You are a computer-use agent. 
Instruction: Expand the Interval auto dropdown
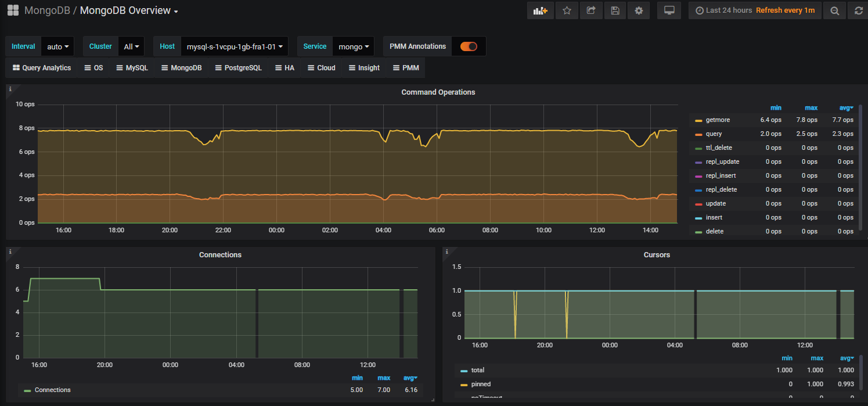pos(57,46)
